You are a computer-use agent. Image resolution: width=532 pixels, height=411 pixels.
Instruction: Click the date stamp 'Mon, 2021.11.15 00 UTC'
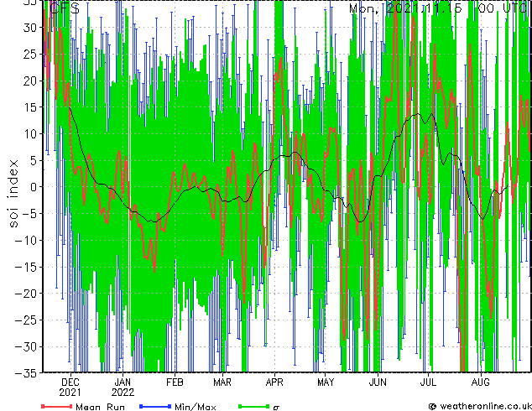point(439,8)
